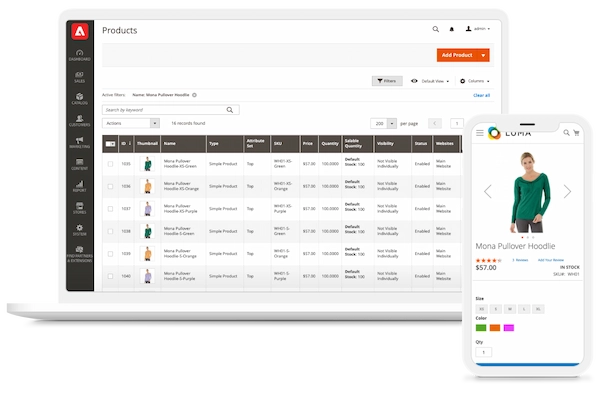Toggle the select-all checkbox in grid header
The height and width of the screenshot is (394, 600).
coord(110,144)
